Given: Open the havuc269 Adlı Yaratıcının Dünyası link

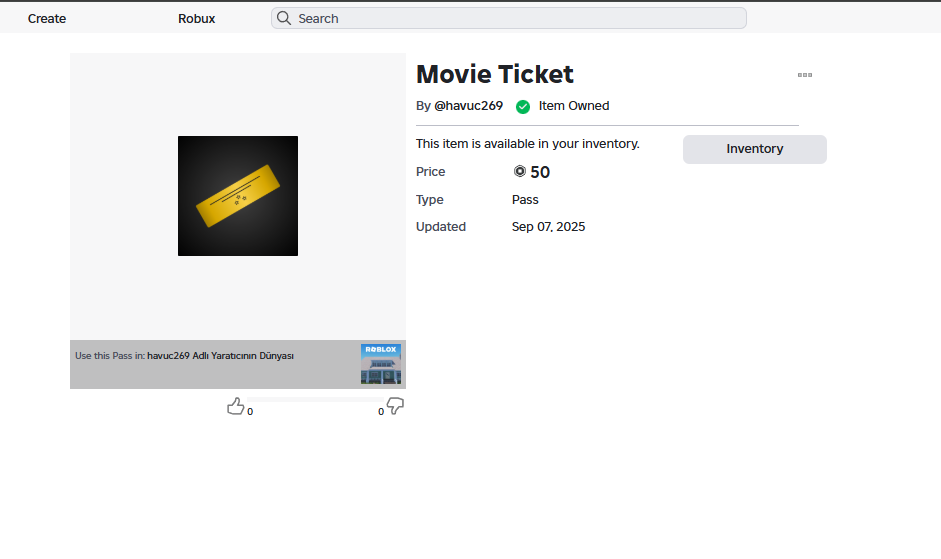Looking at the screenshot, I should [x=220, y=355].
